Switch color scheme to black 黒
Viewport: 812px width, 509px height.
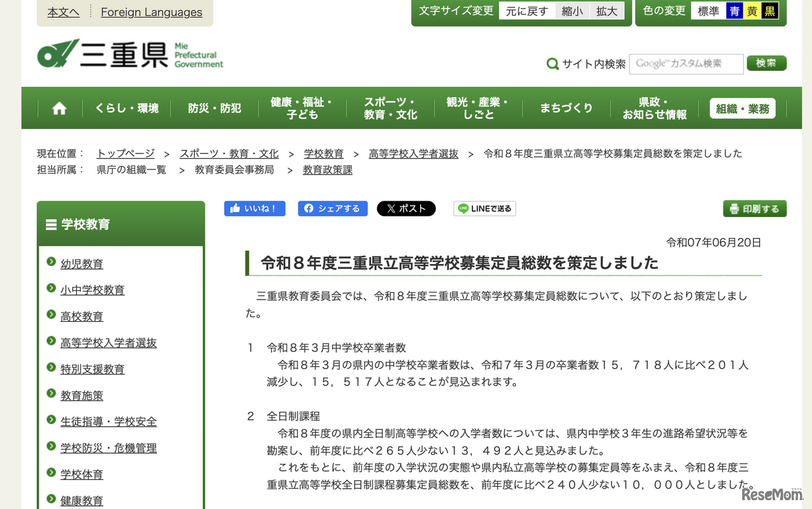770,11
